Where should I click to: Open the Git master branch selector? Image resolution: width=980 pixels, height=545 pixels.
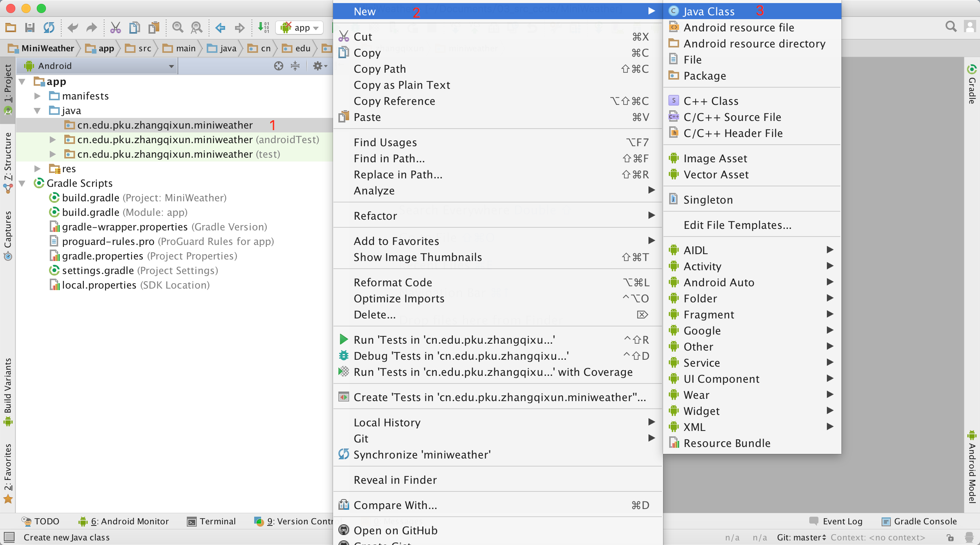coord(802,537)
